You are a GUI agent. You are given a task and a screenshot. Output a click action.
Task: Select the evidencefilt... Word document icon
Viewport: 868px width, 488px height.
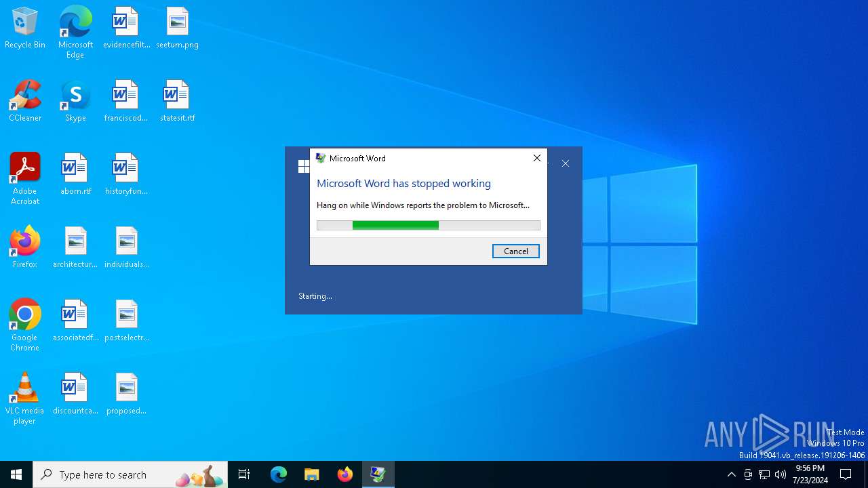tap(126, 28)
